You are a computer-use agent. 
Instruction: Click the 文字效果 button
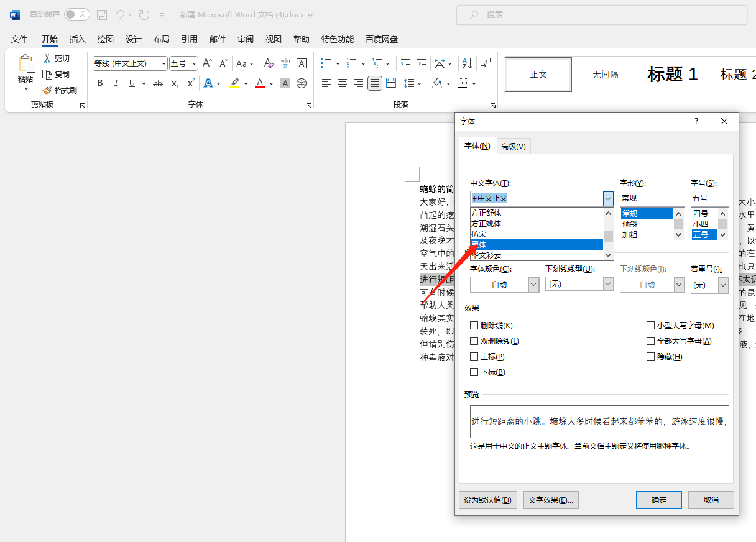pyautogui.click(x=550, y=500)
